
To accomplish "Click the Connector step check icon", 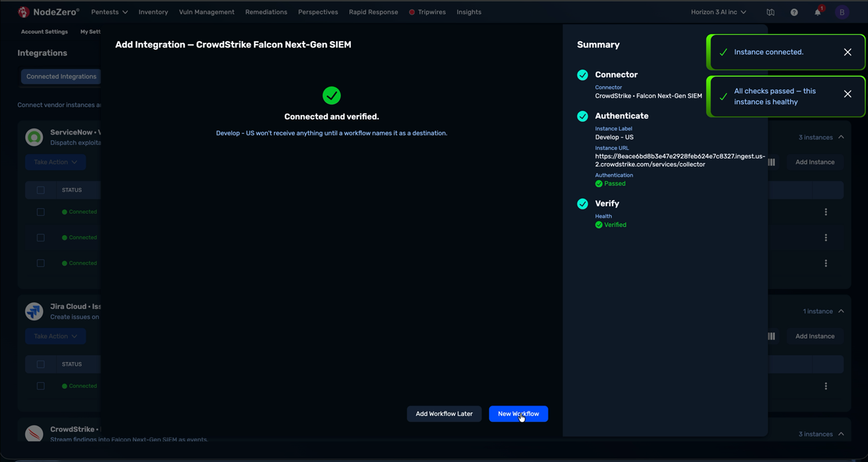I will point(583,75).
